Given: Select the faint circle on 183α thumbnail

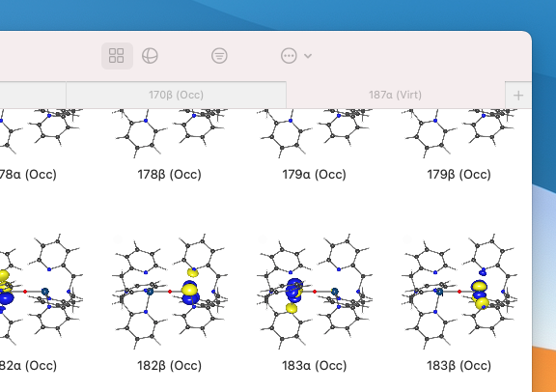Looking at the screenshot, I should 263,239.
